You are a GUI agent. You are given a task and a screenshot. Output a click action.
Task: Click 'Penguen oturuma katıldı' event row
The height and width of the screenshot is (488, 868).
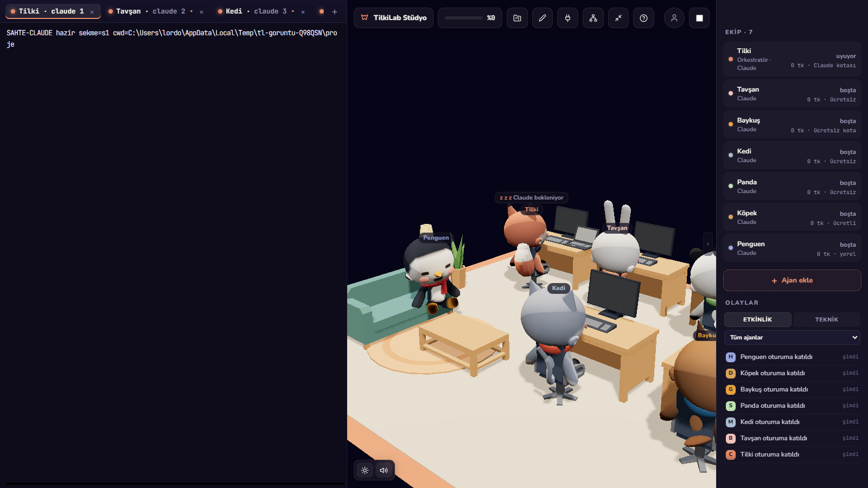click(792, 357)
